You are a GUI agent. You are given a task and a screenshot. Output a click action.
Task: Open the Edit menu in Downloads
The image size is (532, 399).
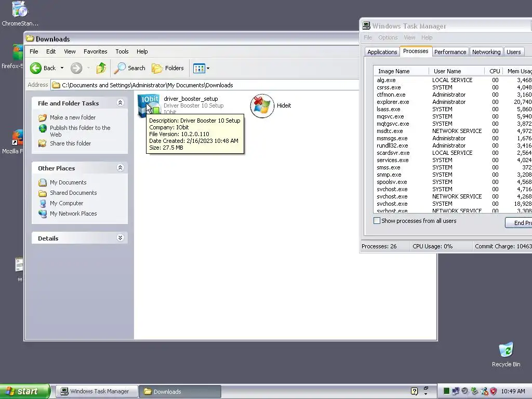click(x=51, y=51)
